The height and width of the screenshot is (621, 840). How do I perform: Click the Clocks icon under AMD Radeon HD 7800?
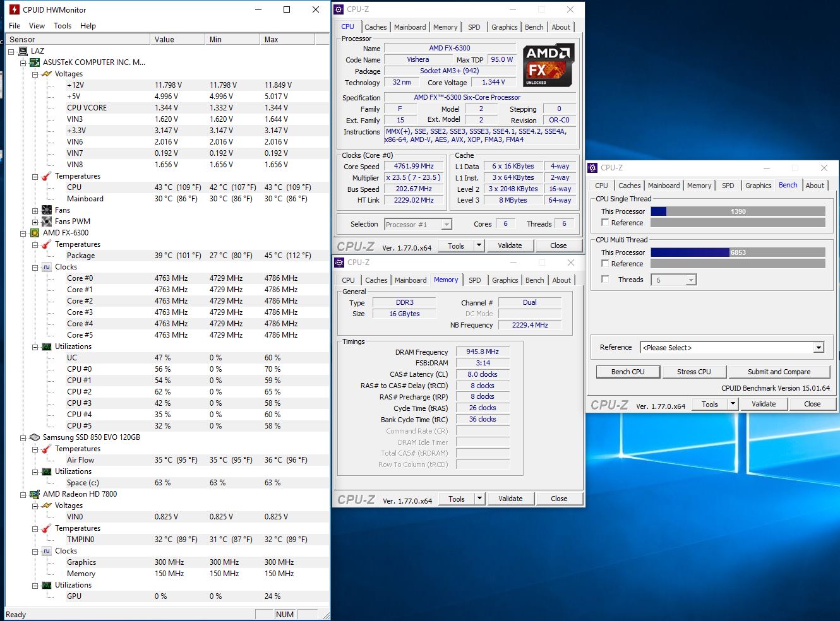coord(47,551)
